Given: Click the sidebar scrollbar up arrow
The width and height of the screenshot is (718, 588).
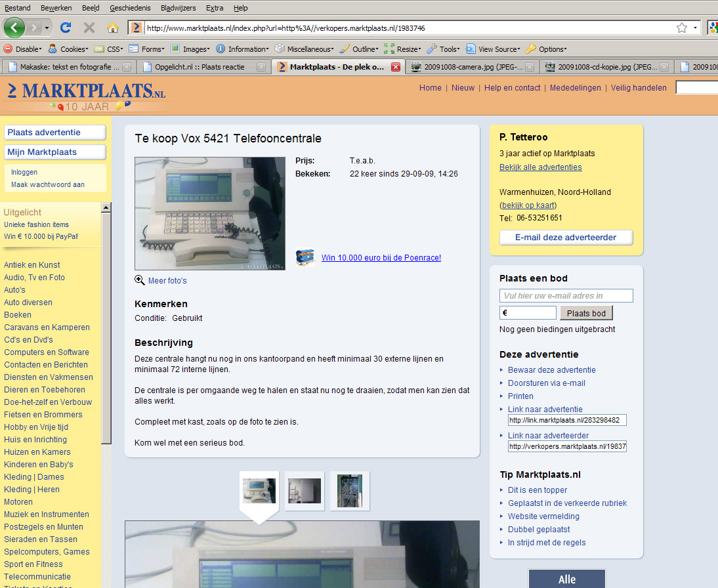Looking at the screenshot, I should [x=106, y=208].
